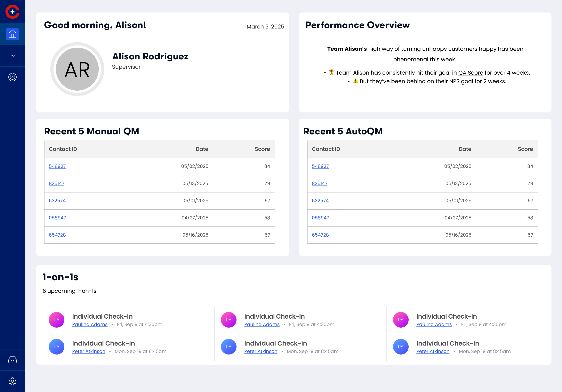Click the first Paulina Adams link
This screenshot has height=392, width=562.
click(90, 324)
